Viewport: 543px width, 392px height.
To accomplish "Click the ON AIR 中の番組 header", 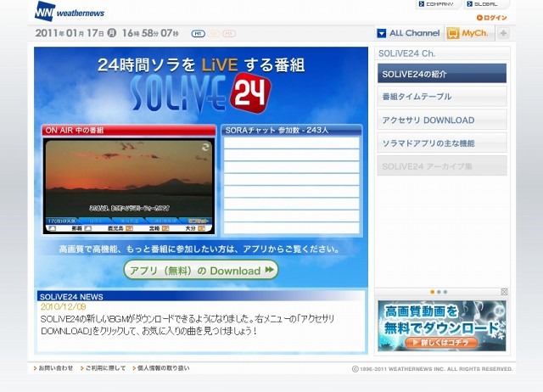I will pos(129,130).
